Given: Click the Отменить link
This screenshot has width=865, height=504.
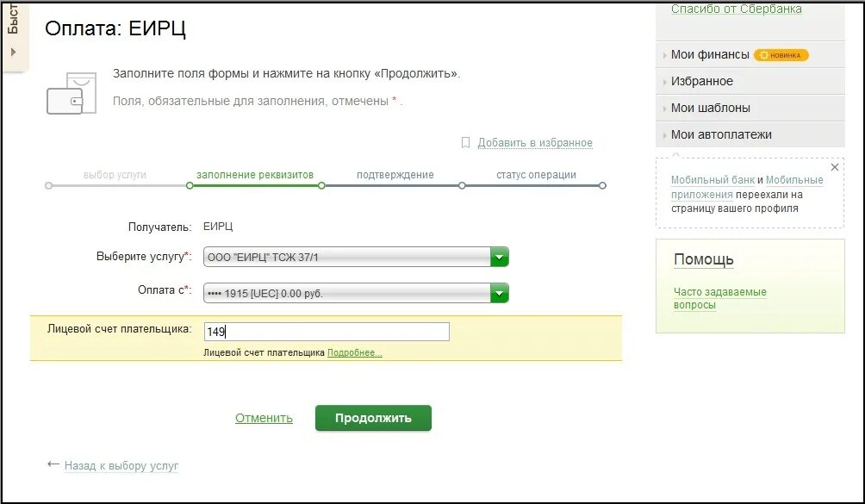Looking at the screenshot, I should [264, 418].
